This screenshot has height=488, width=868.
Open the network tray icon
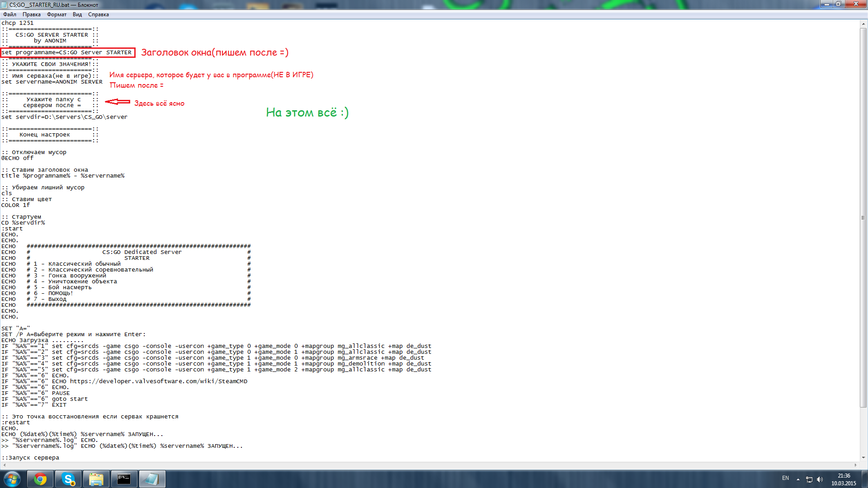[x=809, y=479]
